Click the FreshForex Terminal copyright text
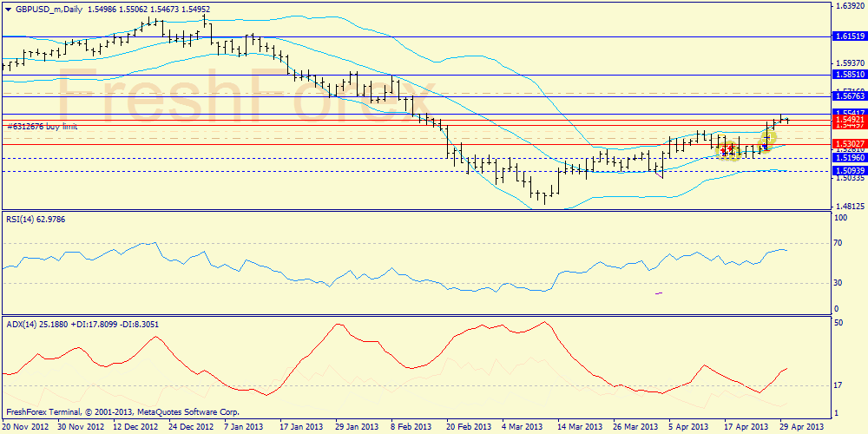The height and width of the screenshot is (434, 868). click(122, 411)
